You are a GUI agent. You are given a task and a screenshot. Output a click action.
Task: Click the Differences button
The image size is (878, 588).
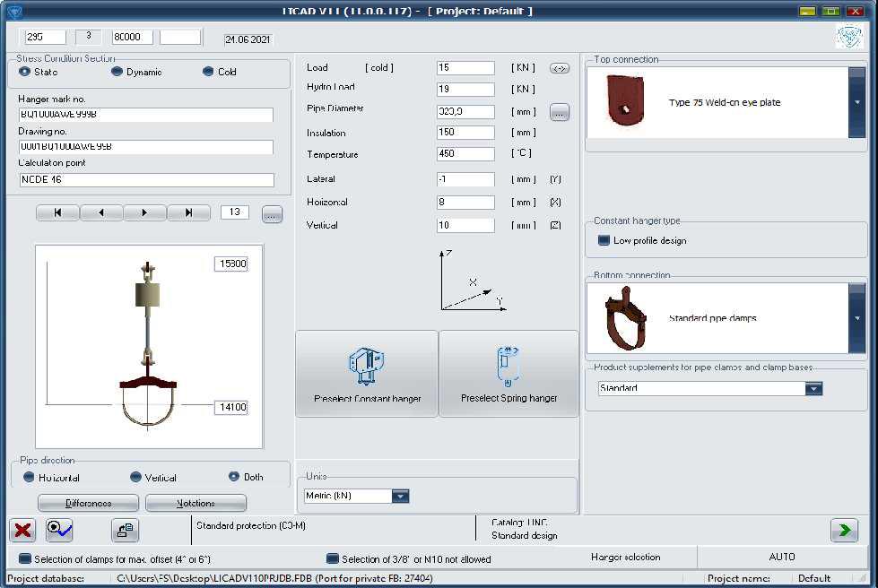pyautogui.click(x=89, y=503)
